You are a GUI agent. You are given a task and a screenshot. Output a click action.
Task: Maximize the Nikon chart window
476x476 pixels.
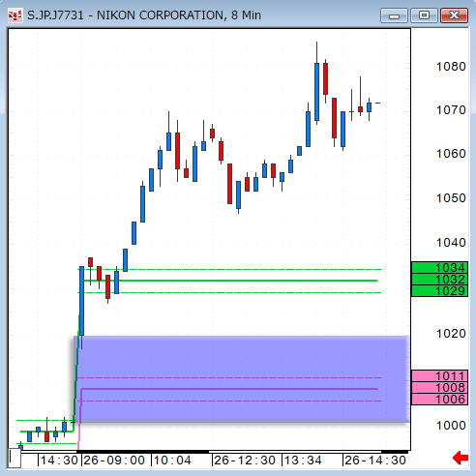[424, 15]
